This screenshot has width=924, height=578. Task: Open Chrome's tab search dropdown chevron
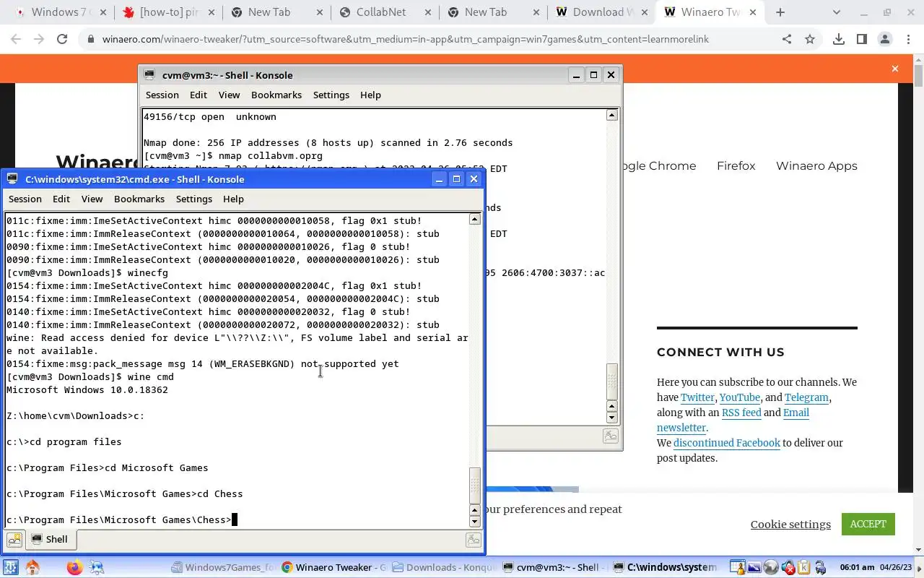(836, 12)
